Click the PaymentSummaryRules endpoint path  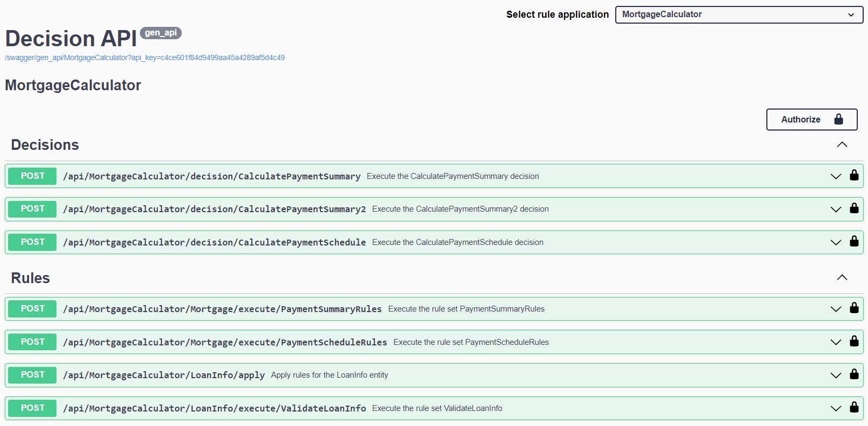pyautogui.click(x=222, y=309)
